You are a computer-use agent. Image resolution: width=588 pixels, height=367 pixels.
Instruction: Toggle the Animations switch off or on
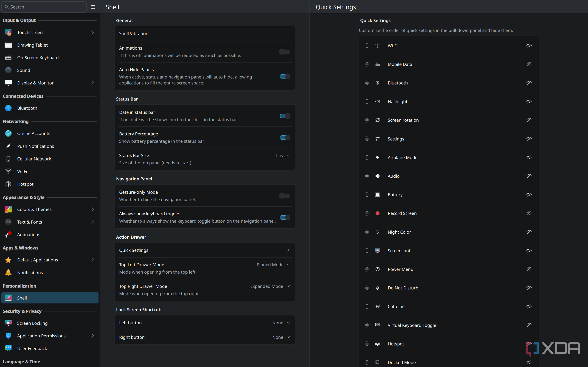(x=284, y=51)
